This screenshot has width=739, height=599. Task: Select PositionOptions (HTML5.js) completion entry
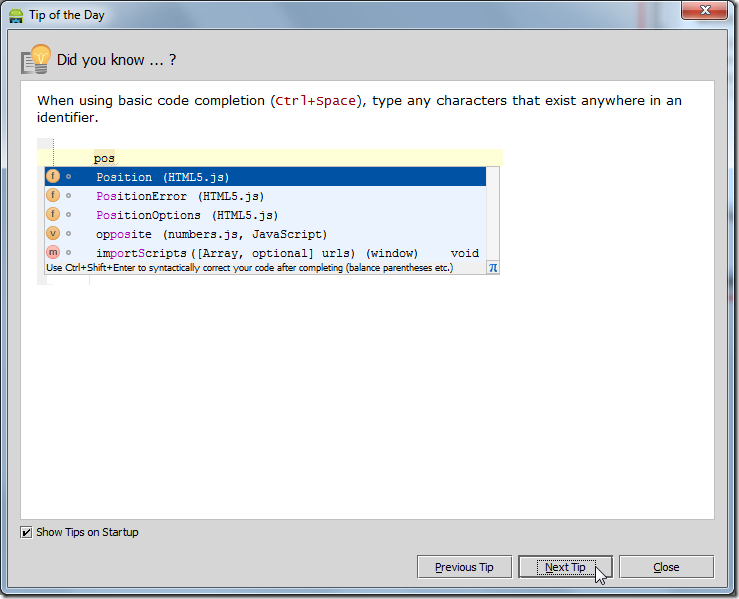pos(265,215)
